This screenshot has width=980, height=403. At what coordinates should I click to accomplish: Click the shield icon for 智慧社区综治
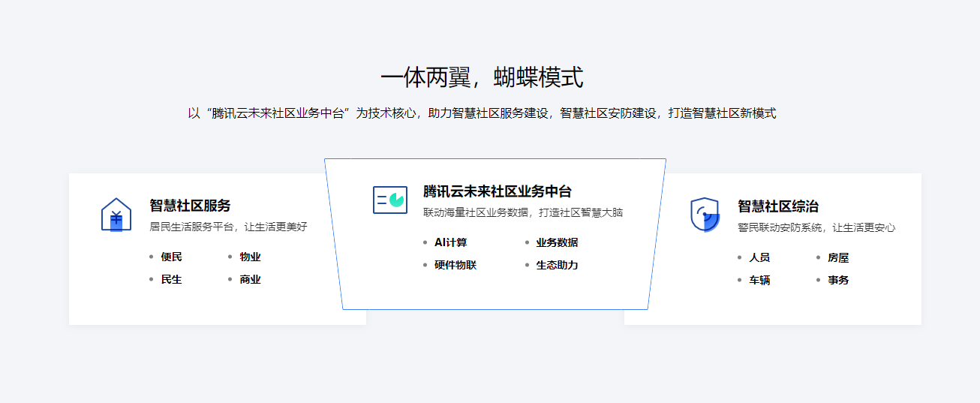(x=705, y=215)
